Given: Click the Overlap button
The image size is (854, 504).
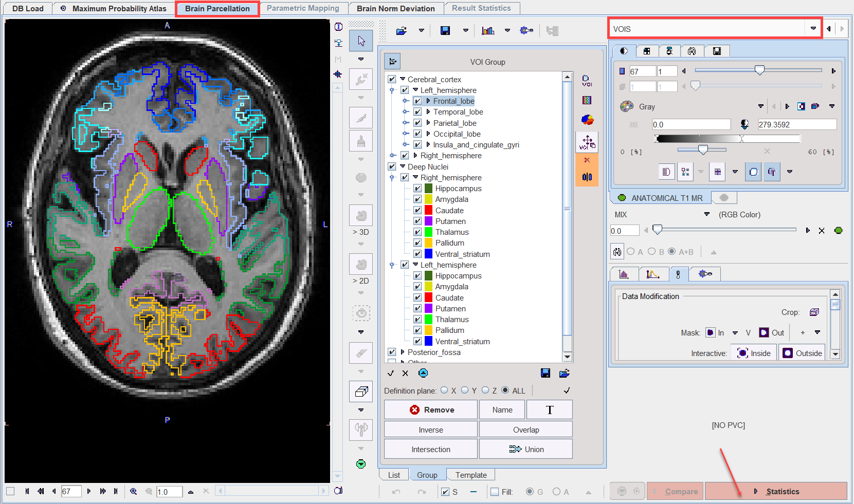Looking at the screenshot, I should click(x=526, y=430).
